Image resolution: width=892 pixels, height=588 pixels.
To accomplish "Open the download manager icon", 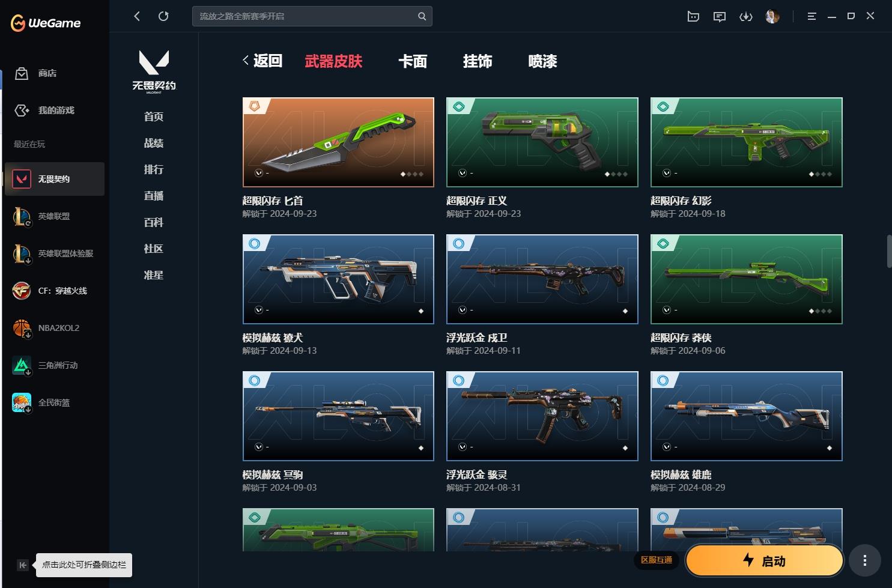I will pyautogui.click(x=746, y=16).
